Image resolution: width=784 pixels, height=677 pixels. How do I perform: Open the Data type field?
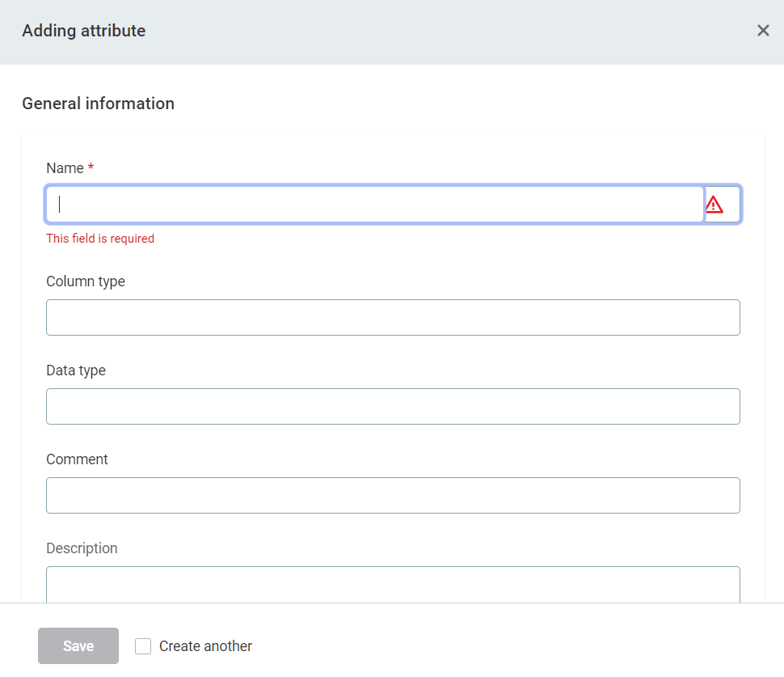click(393, 406)
